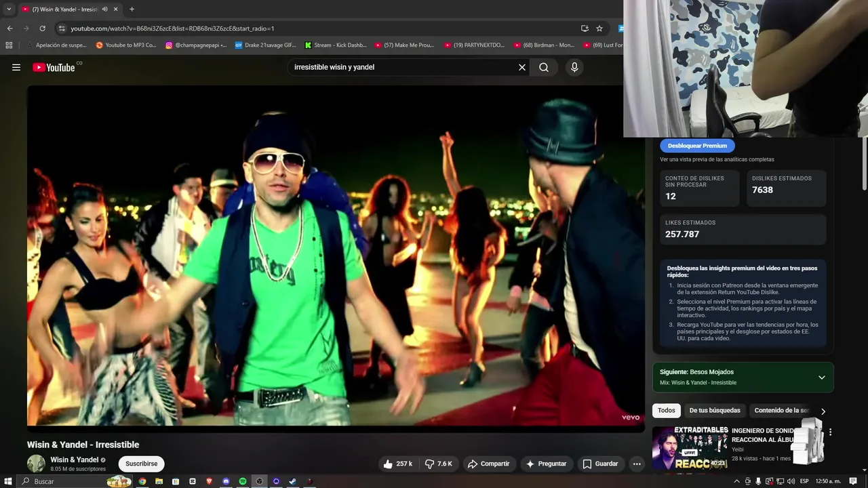Viewport: 868px width, 488px height.
Task: Click the install app icon in address bar
Action: [585, 28]
